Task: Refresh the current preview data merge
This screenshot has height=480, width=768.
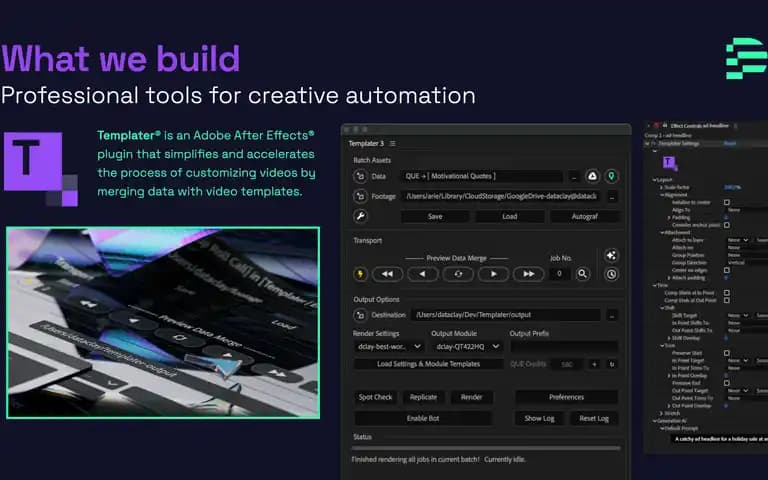Action: [458, 274]
